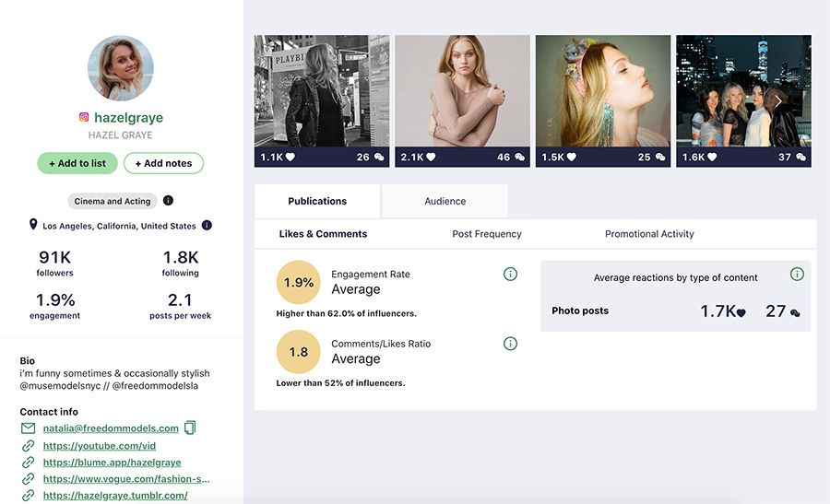
Task: Click the next arrow on the photo carousel
Action: pos(778,101)
